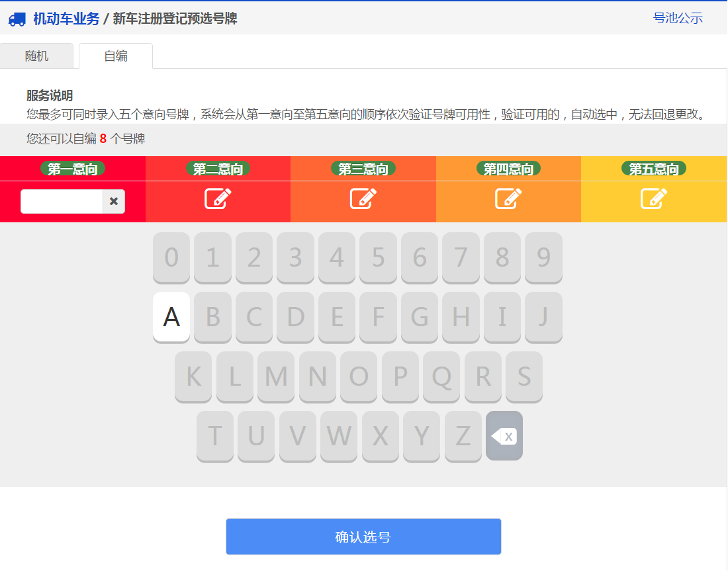Image resolution: width=728 pixels, height=571 pixels.
Task: Click the truck icon beside 机动车业务
Action: click(x=17, y=19)
